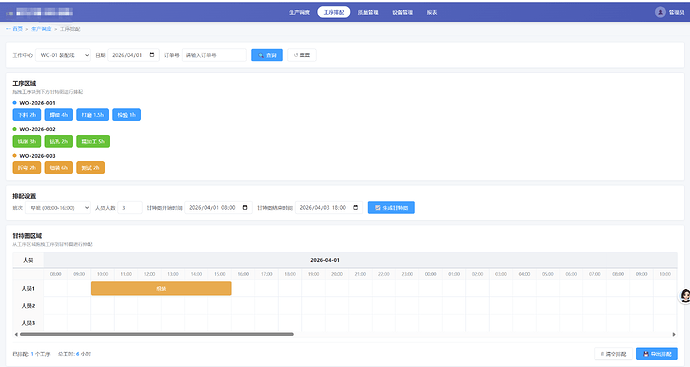The height and width of the screenshot is (367, 690).
Task: Select the orange 测试 2h operation chip
Action: point(90,168)
